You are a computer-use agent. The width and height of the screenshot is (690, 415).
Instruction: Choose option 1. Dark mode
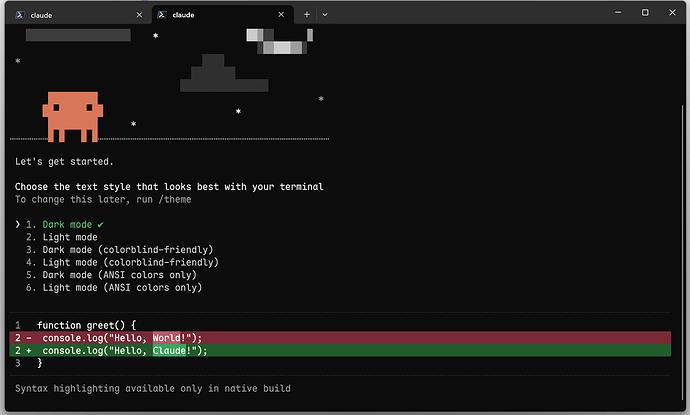65,224
